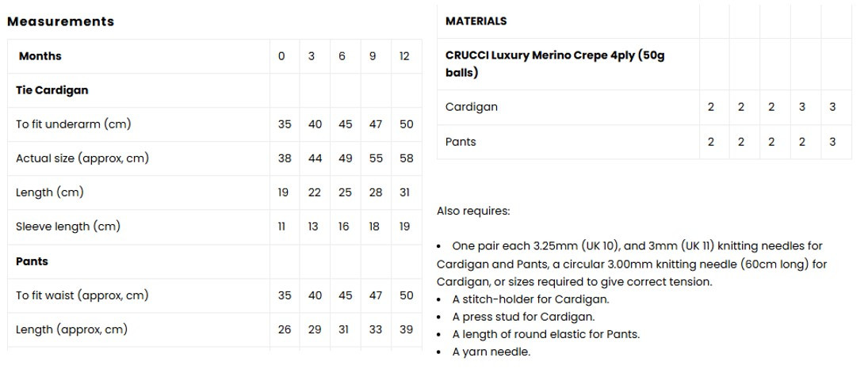Click the Measurements heading
This screenshot has height=369, width=868.
click(60, 21)
